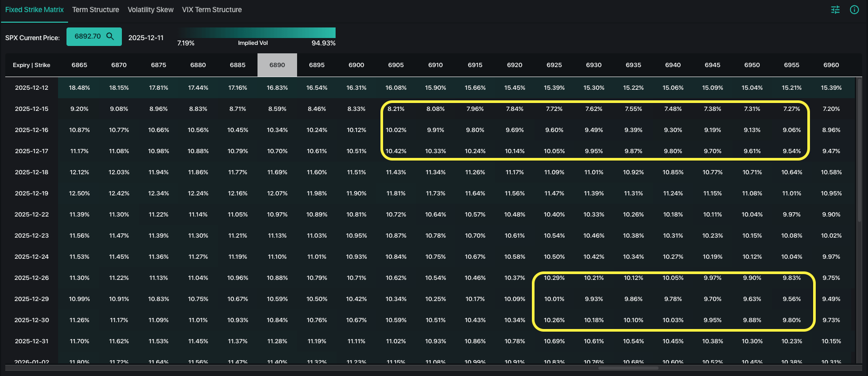The image size is (868, 376).
Task: Click the 2025-12-11 date label
Action: coord(146,37)
